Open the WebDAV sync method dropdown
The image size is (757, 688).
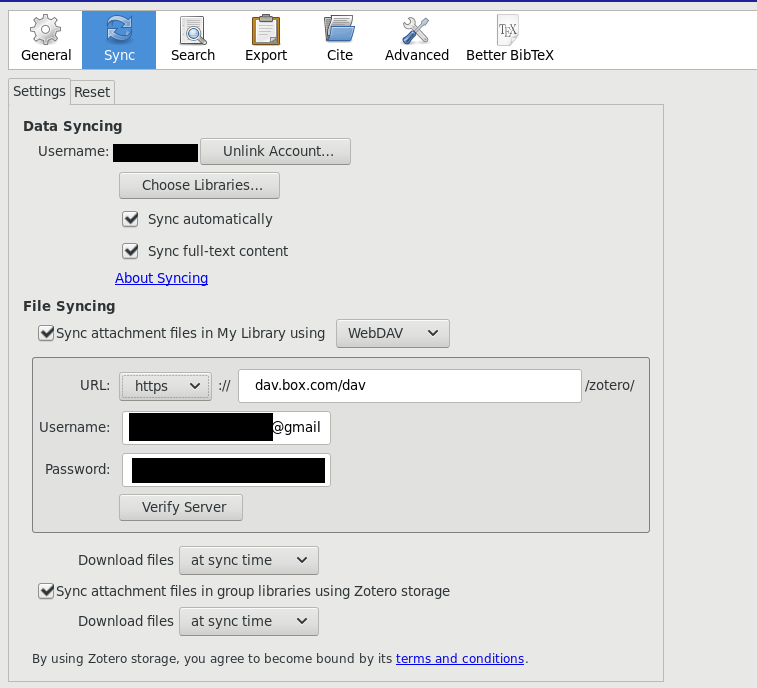coord(393,333)
